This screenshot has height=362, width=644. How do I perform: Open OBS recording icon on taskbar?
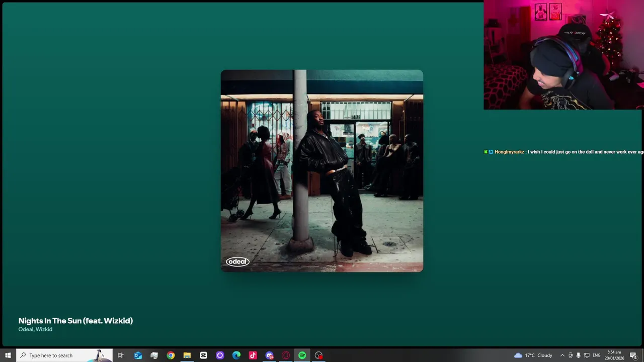[x=318, y=355]
